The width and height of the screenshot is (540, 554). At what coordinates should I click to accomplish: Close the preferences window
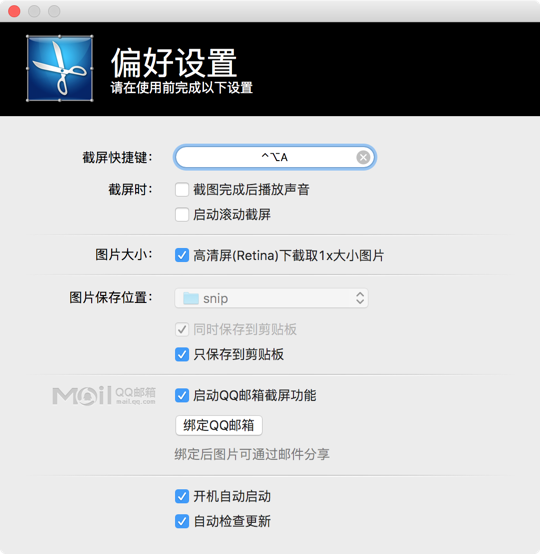click(14, 11)
